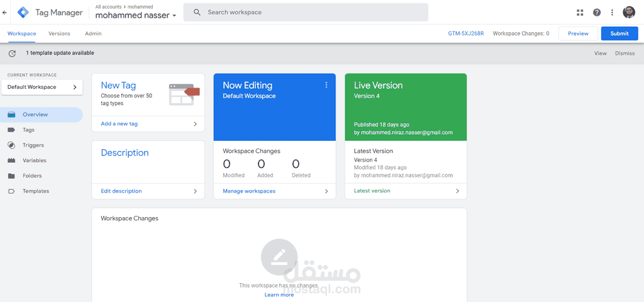Click the Submit button
Image resolution: width=644 pixels, height=302 pixels.
point(619,34)
